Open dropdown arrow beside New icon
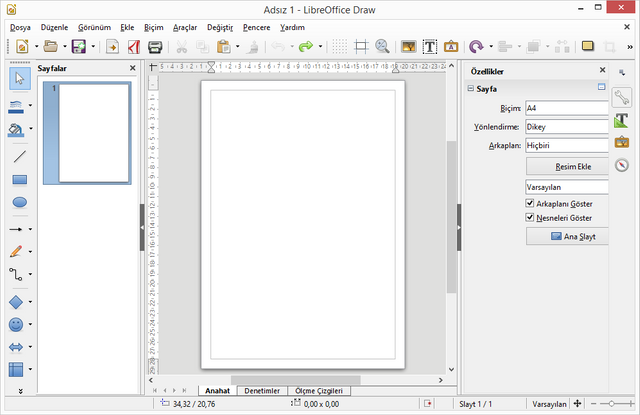Viewport: 640px width, 415px height. (x=36, y=47)
